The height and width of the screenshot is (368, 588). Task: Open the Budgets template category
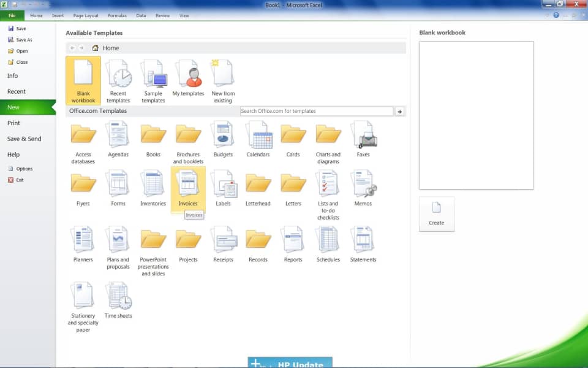coord(223,135)
